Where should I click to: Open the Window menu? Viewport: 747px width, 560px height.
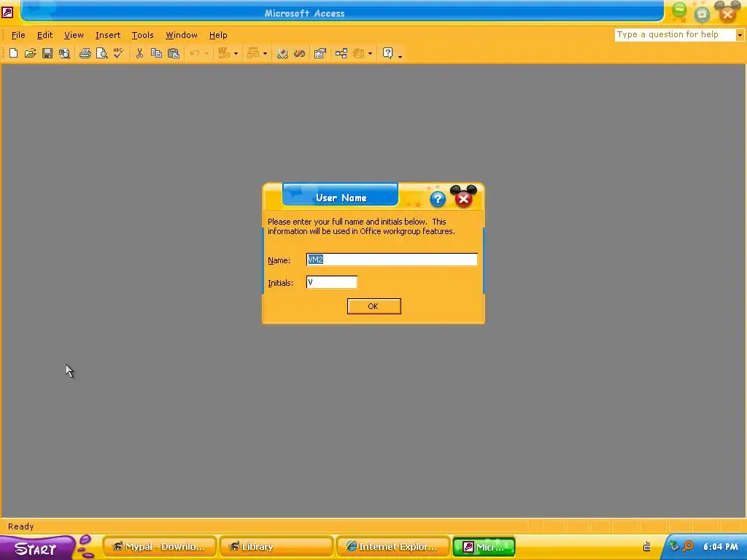182,35
